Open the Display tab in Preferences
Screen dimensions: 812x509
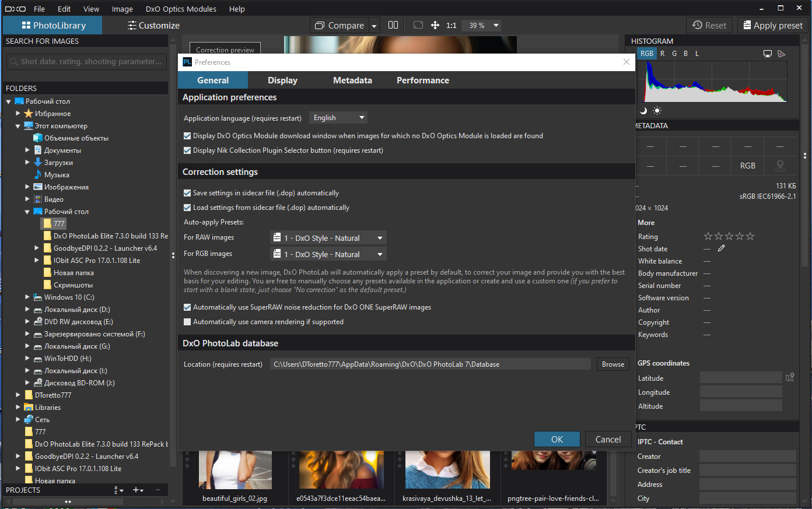(x=282, y=80)
